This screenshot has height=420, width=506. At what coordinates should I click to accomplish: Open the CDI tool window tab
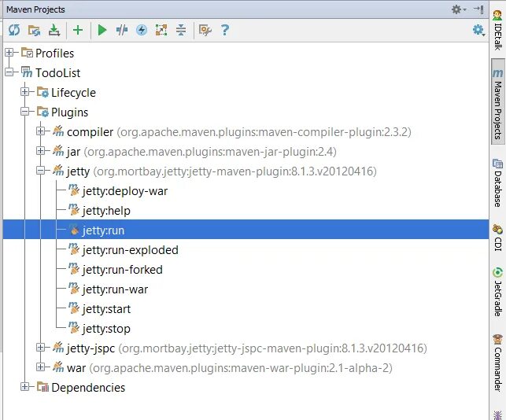(498, 238)
